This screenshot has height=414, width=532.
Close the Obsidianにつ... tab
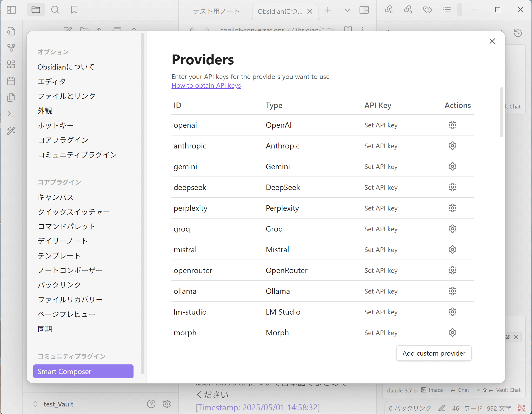tap(309, 11)
